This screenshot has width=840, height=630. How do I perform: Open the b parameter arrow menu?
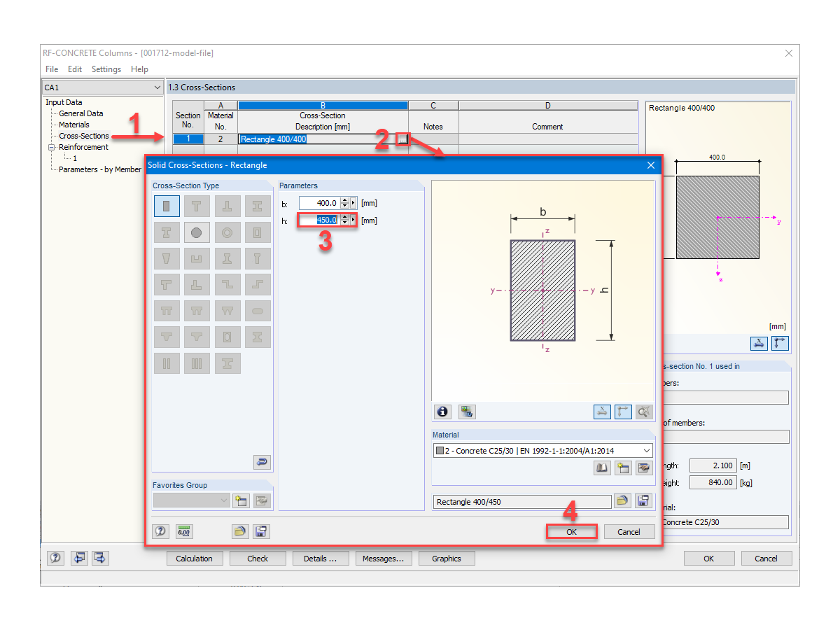pos(353,203)
